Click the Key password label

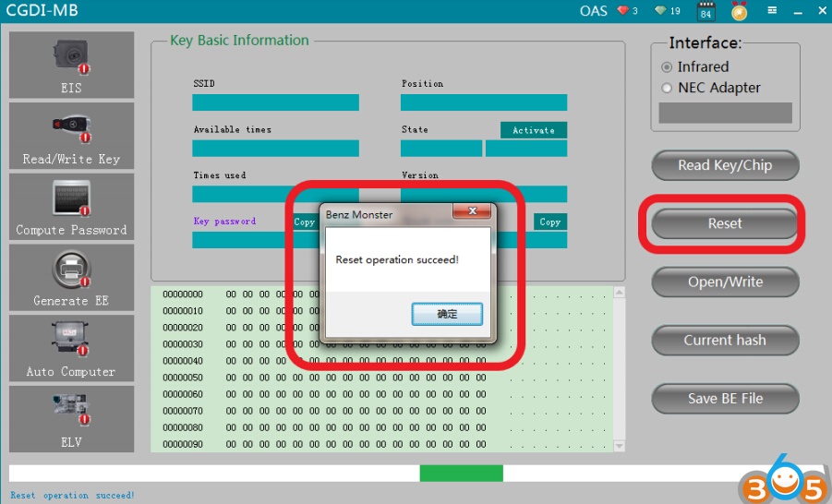pos(224,222)
